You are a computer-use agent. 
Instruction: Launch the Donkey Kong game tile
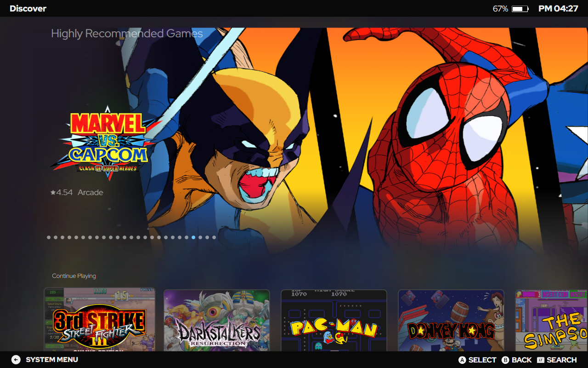451,321
